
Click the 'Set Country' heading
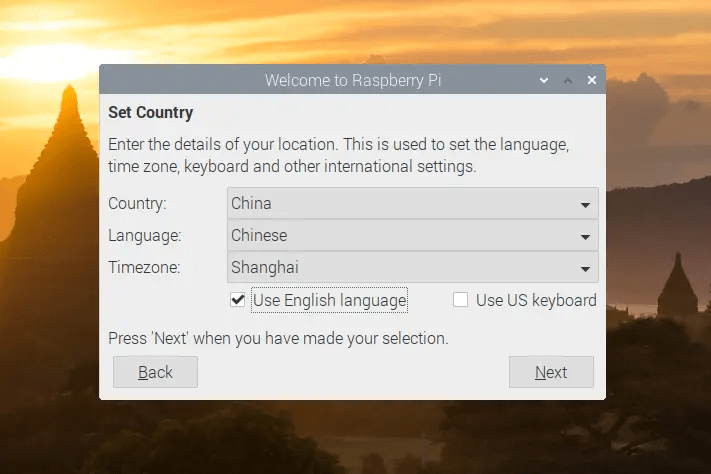151,113
